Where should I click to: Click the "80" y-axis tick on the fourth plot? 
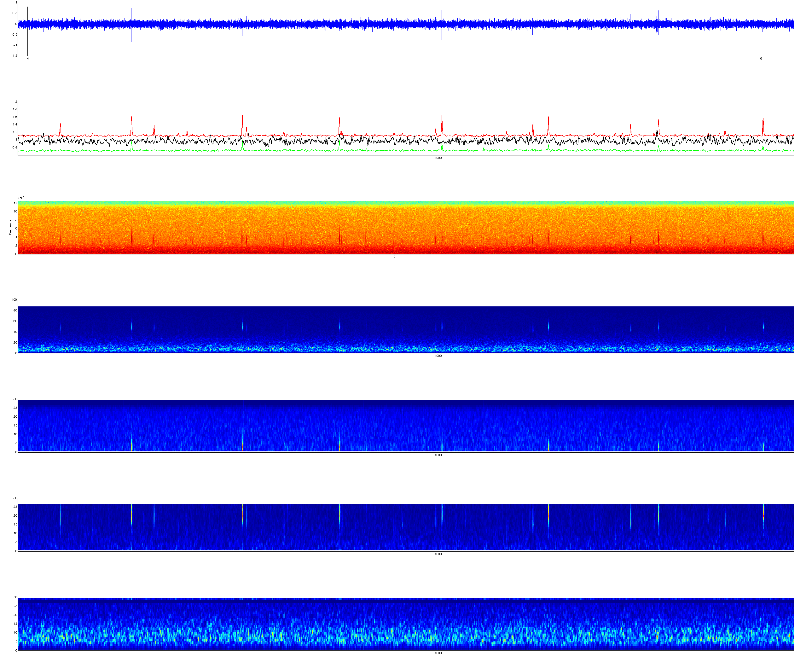click(15, 310)
